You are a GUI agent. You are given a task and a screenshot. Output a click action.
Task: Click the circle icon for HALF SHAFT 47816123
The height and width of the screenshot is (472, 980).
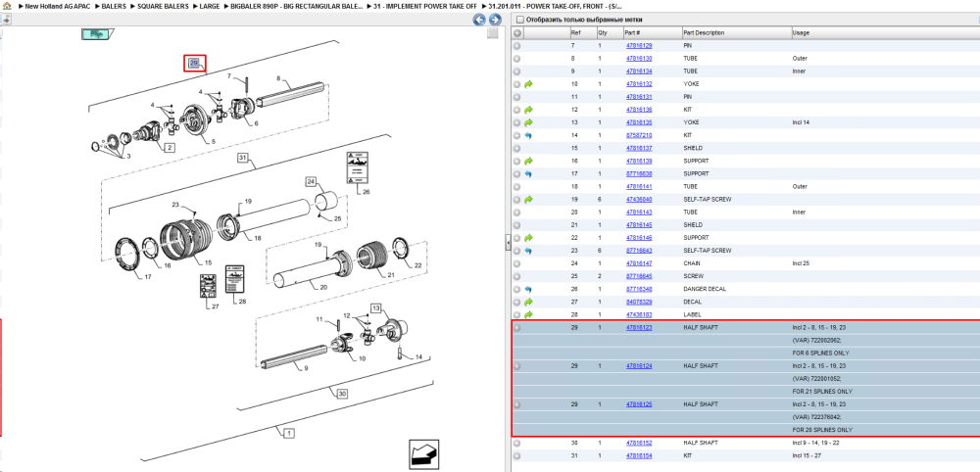point(516,327)
